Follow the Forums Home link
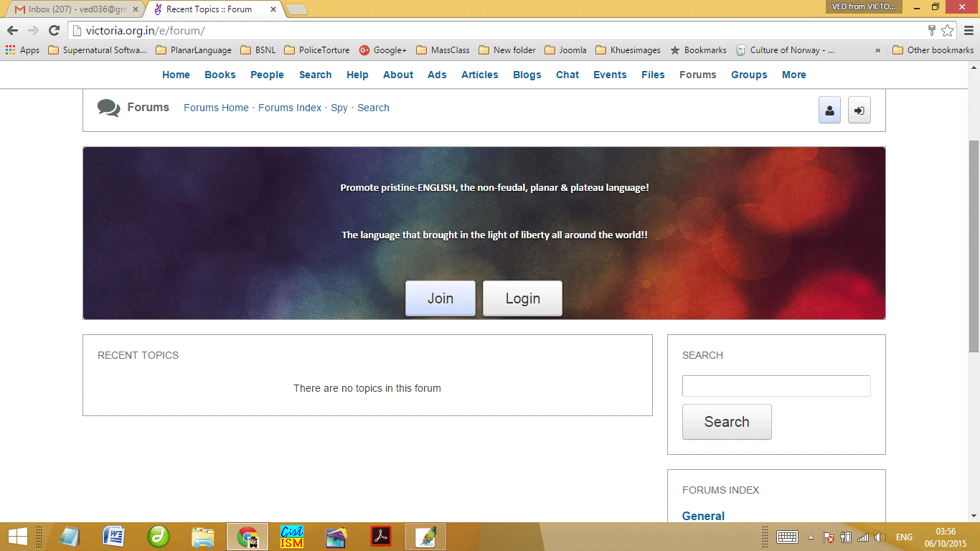Screen dimensions: 980x551 (216, 108)
